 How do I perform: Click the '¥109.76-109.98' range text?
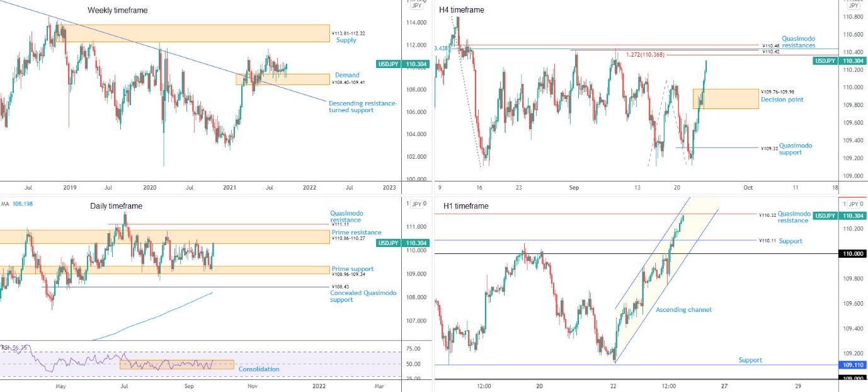tap(779, 91)
